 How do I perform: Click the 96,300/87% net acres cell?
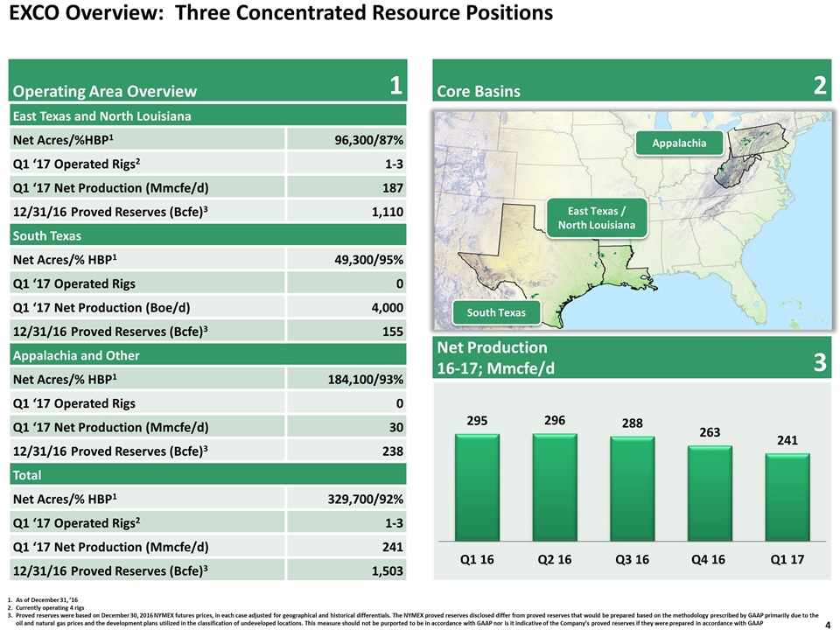pyautogui.click(x=346, y=139)
